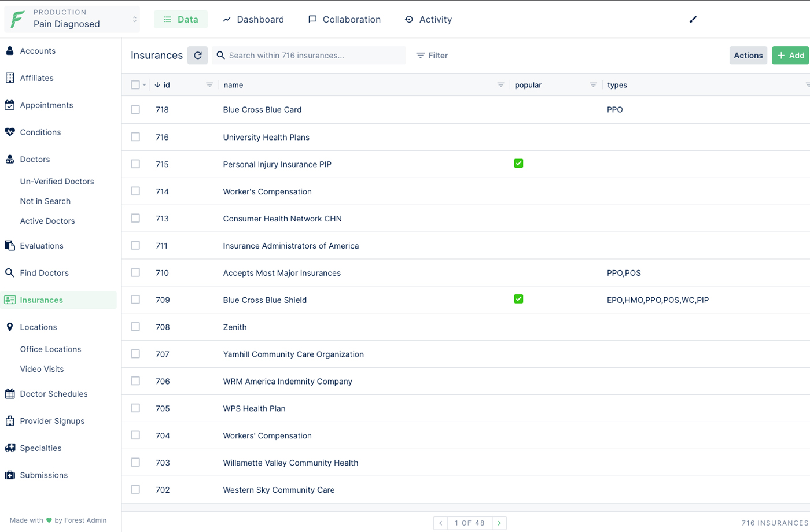Viewport: 810px width, 532px height.
Task: Check the select-all checkbox in header
Action: point(135,85)
